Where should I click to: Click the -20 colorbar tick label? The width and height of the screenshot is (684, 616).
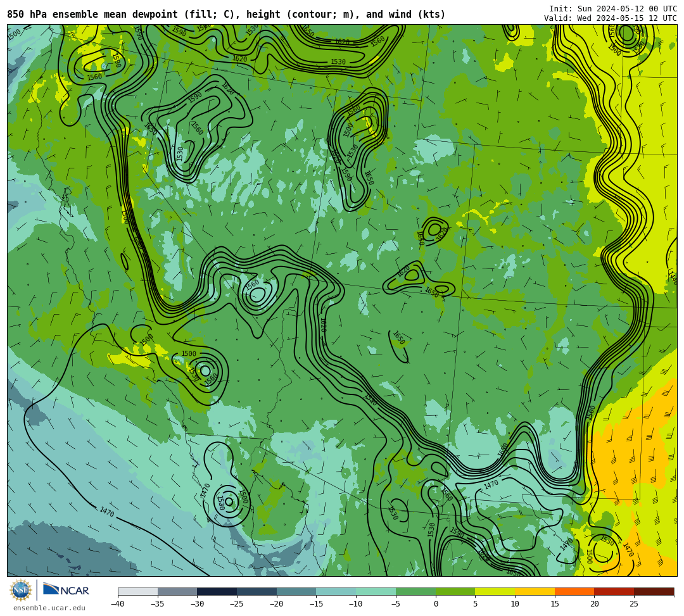click(276, 604)
